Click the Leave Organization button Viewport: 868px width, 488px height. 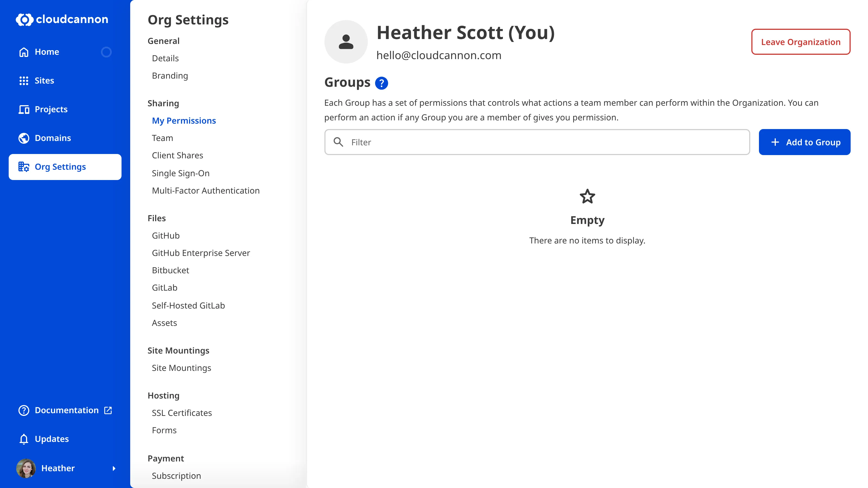tap(801, 42)
